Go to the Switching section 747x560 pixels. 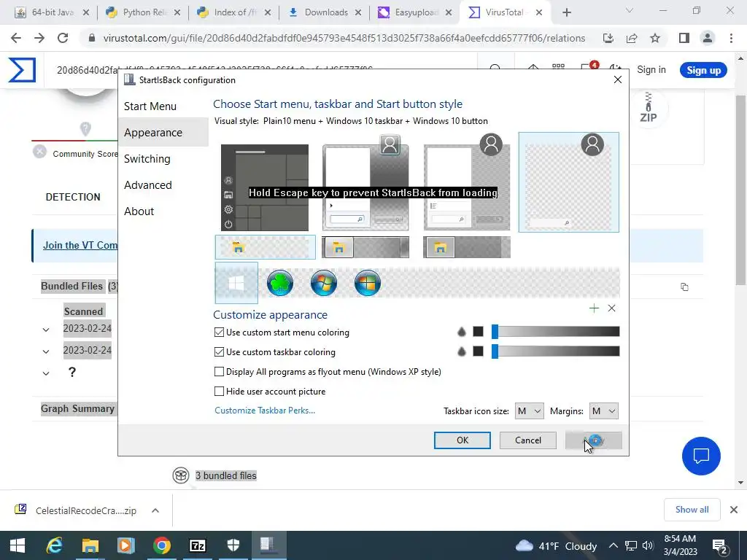147,158
